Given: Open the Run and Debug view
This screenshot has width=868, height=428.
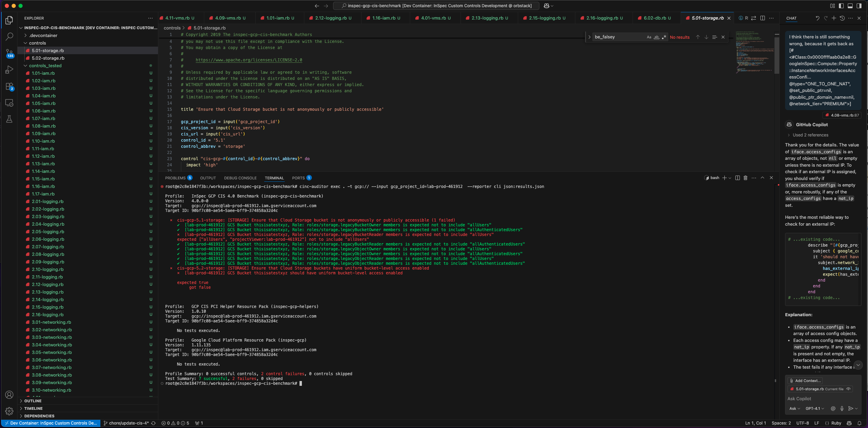Looking at the screenshot, I should pos(9,70).
